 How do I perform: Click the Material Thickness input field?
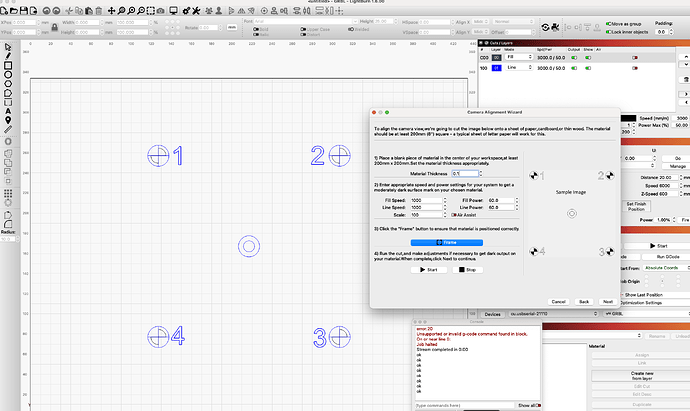[x=465, y=174]
